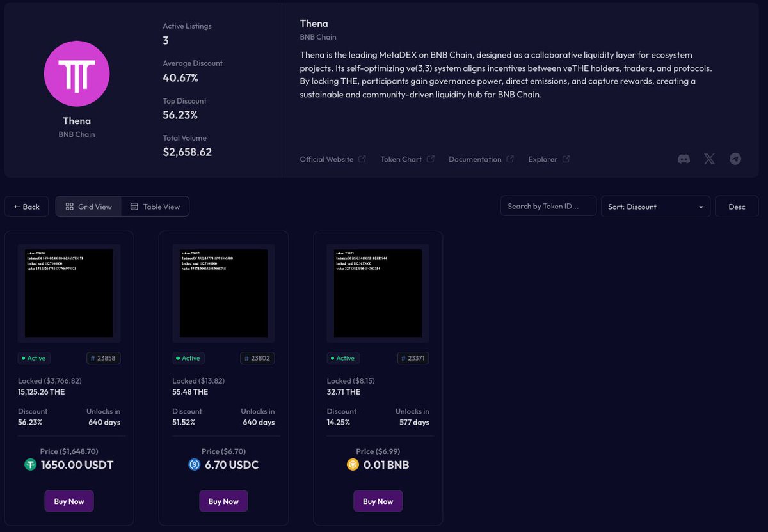Click the Total Volume $2,658.62 value
This screenshot has width=768, height=532.
click(x=187, y=152)
